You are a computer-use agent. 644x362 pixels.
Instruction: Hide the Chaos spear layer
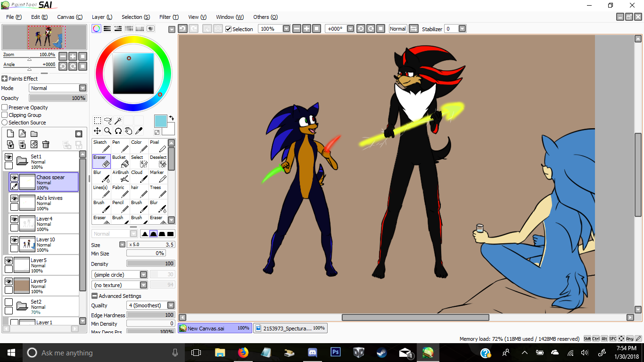click(x=15, y=178)
